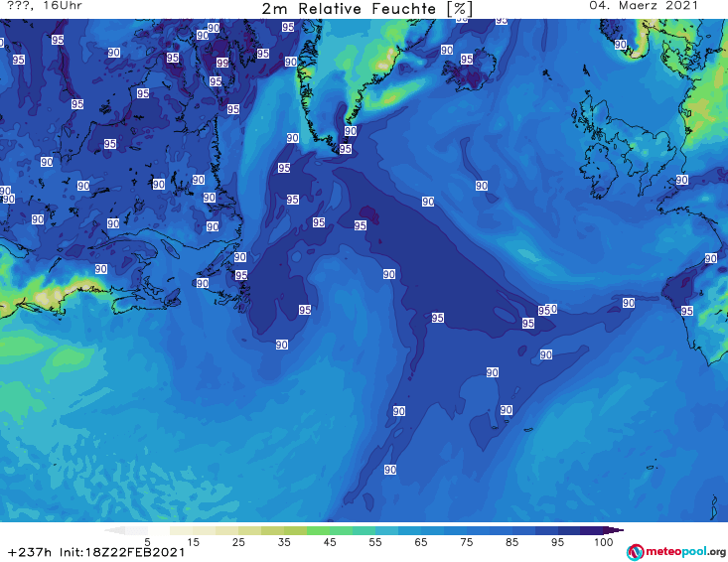Click the colorbar value '5'
728x562 pixels.
pyautogui.click(x=147, y=542)
